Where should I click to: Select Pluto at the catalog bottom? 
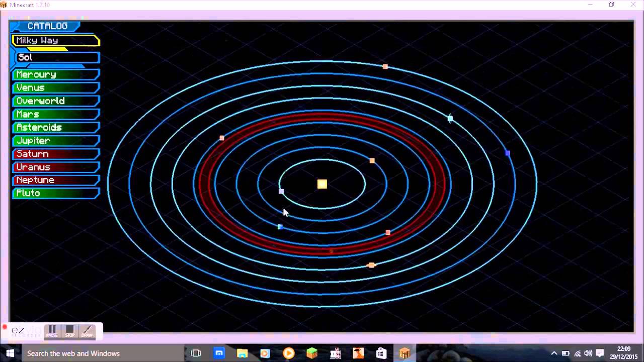pos(55,193)
